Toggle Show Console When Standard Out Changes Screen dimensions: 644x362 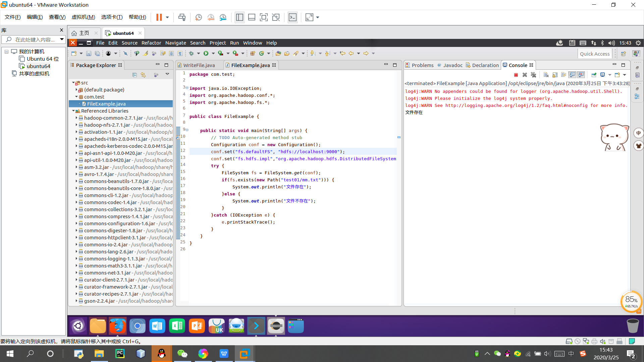pos(572,75)
